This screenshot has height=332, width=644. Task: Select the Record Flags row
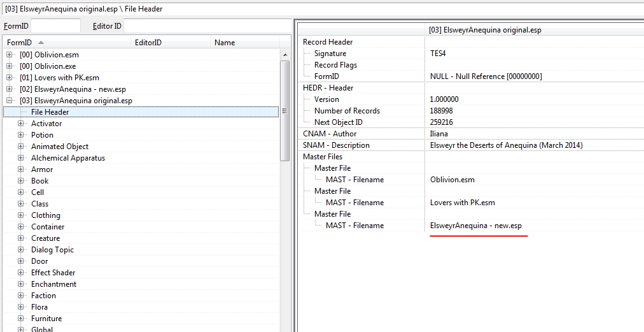click(471, 65)
